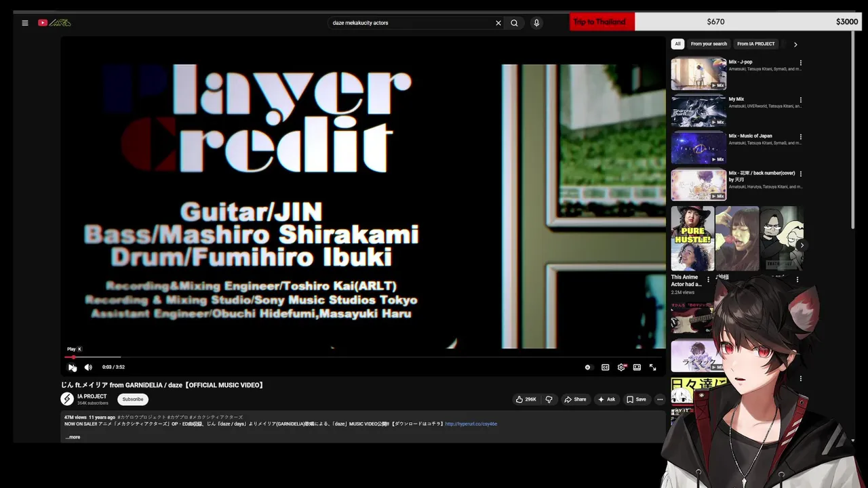The image size is (868, 488).
Task: Open video settings gear
Action: click(x=621, y=367)
